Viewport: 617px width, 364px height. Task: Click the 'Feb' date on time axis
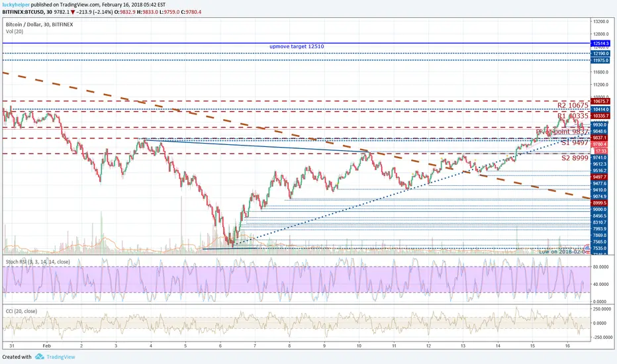coord(47,346)
